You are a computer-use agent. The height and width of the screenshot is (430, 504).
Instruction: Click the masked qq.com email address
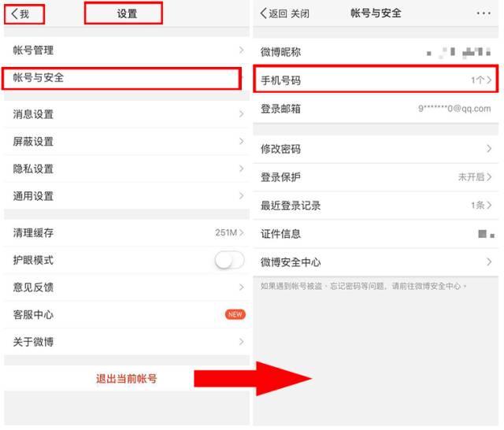point(454,109)
